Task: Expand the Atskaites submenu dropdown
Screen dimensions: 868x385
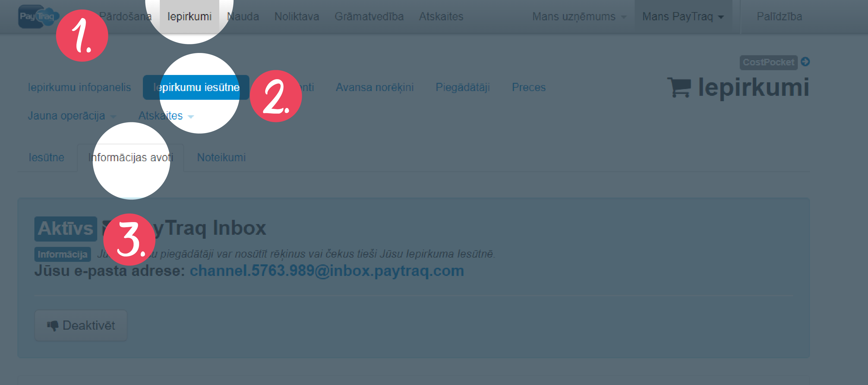Action: tap(166, 116)
